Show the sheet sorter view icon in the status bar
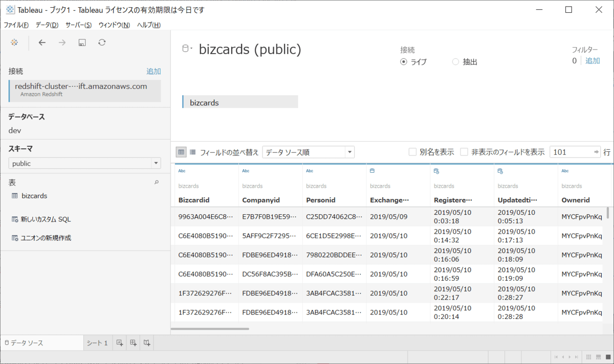 pos(589,357)
